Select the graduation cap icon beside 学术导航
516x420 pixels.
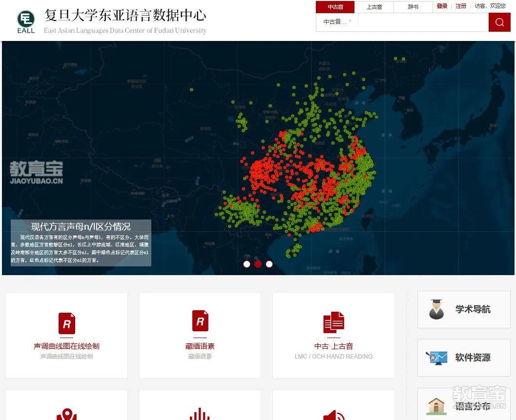[436, 309]
